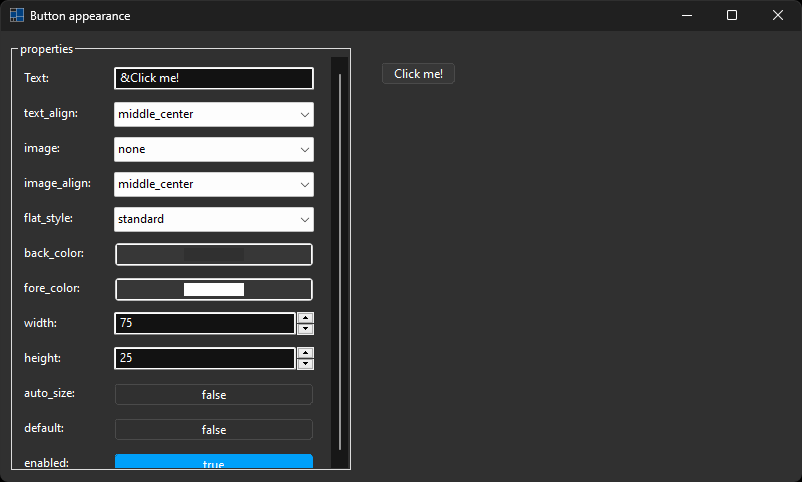Open the image_align combo box

[x=214, y=184]
